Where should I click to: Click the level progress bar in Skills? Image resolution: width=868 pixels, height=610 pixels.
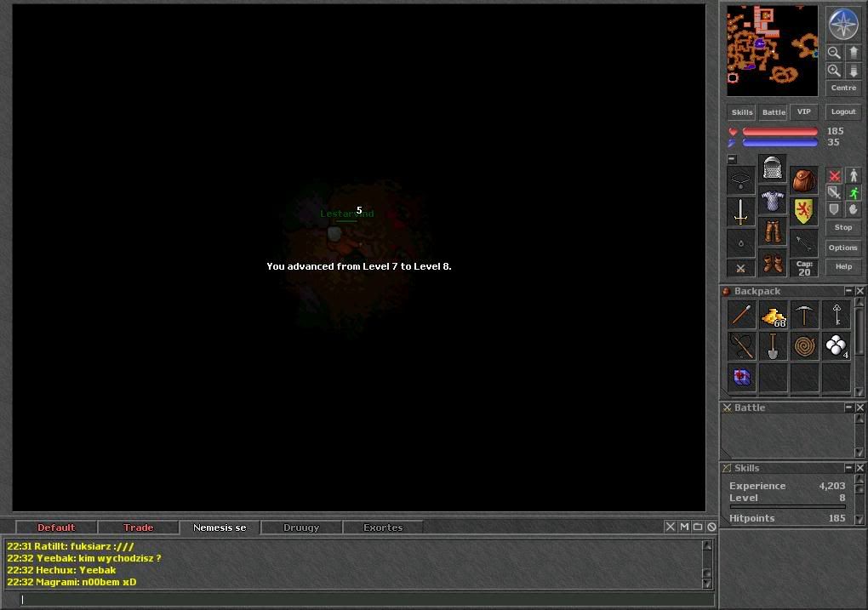pyautogui.click(x=788, y=506)
